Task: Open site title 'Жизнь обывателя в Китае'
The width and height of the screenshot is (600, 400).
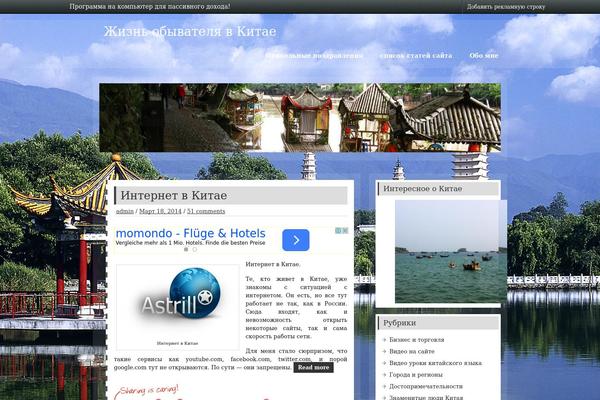Action: pos(190,31)
